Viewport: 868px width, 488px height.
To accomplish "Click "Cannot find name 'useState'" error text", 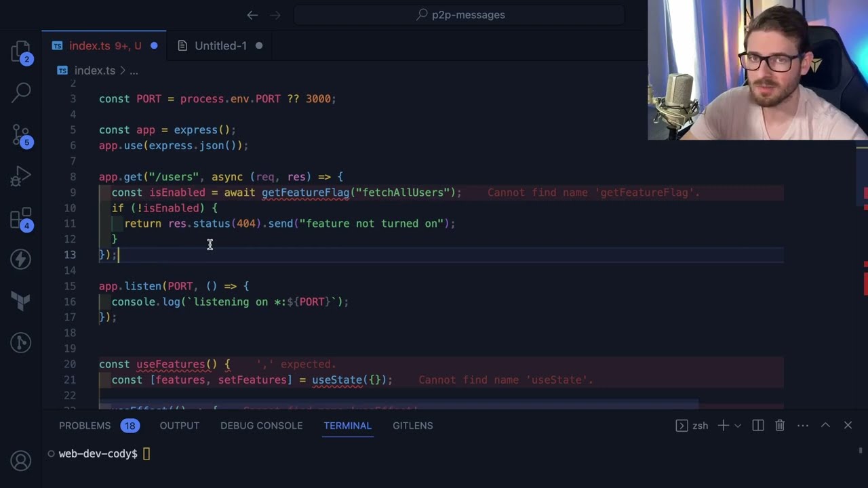I will [506, 380].
